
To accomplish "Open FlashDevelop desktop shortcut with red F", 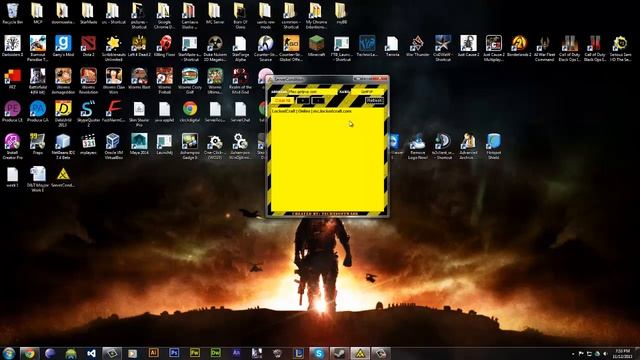I will pyautogui.click(x=113, y=112).
